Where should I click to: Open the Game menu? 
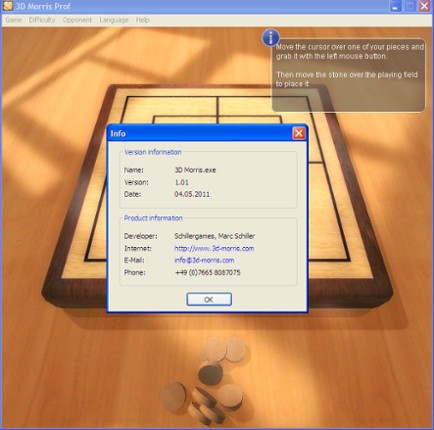(13, 20)
